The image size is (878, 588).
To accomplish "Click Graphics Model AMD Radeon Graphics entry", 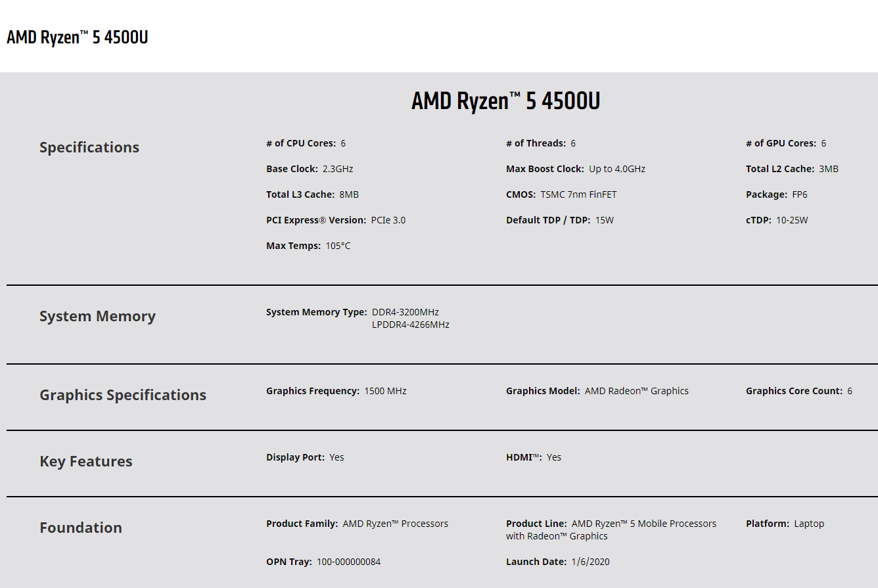I will [x=597, y=391].
